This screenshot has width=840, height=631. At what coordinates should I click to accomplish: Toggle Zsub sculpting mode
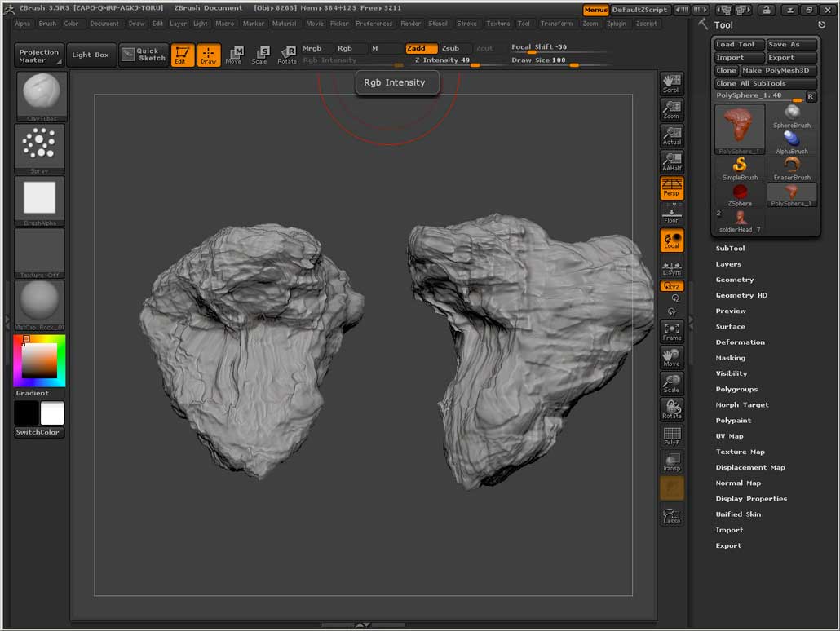pos(451,48)
